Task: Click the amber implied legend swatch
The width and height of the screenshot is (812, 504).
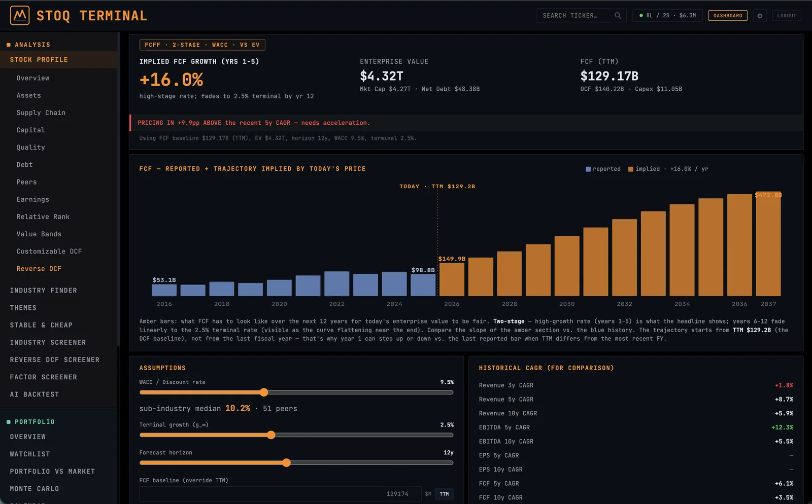Action: point(631,169)
